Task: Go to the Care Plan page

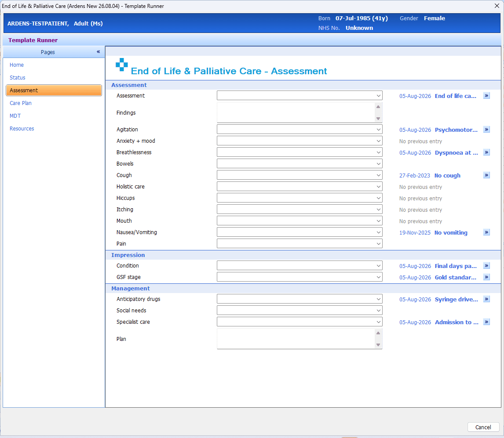Action: [21, 103]
